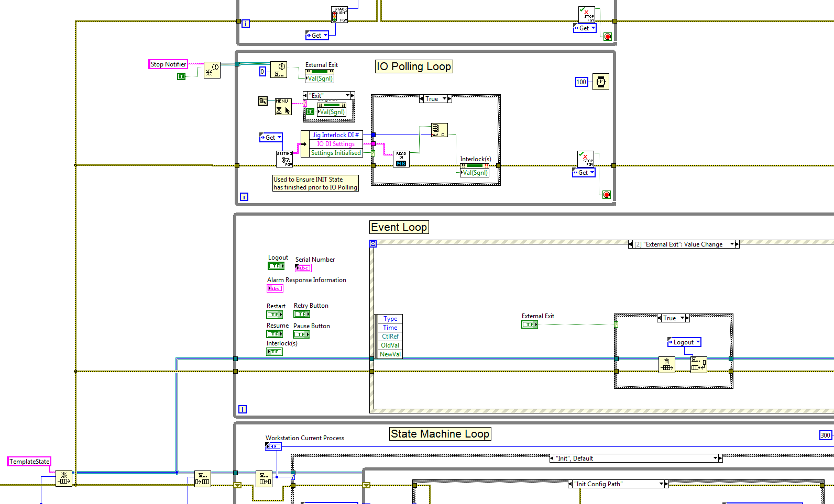Viewport: 834px width, 504px height.
Task: Select the IO Polling Loop iteration terminal
Action: (244, 197)
